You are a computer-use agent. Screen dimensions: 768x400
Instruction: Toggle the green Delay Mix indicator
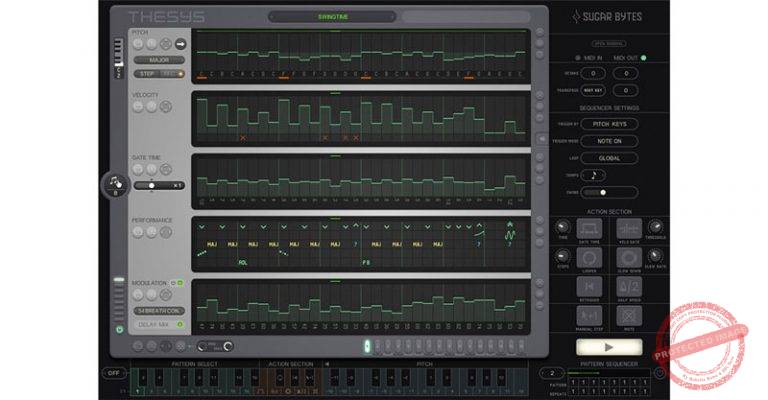point(180,325)
